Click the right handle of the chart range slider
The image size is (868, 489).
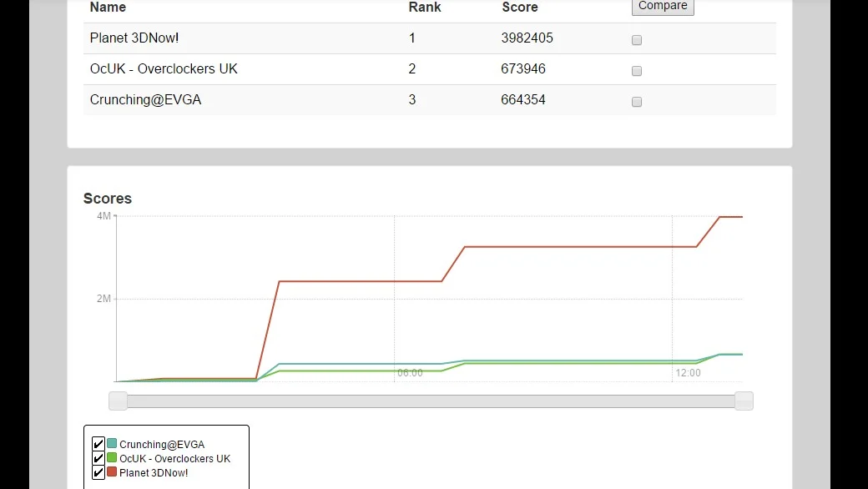744,401
